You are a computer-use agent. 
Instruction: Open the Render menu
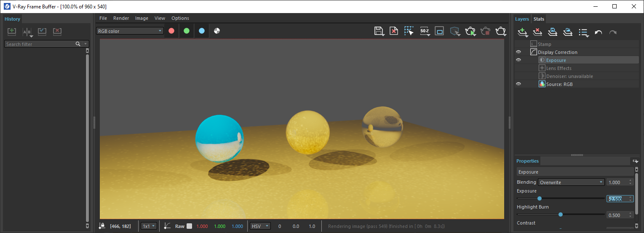click(x=121, y=18)
